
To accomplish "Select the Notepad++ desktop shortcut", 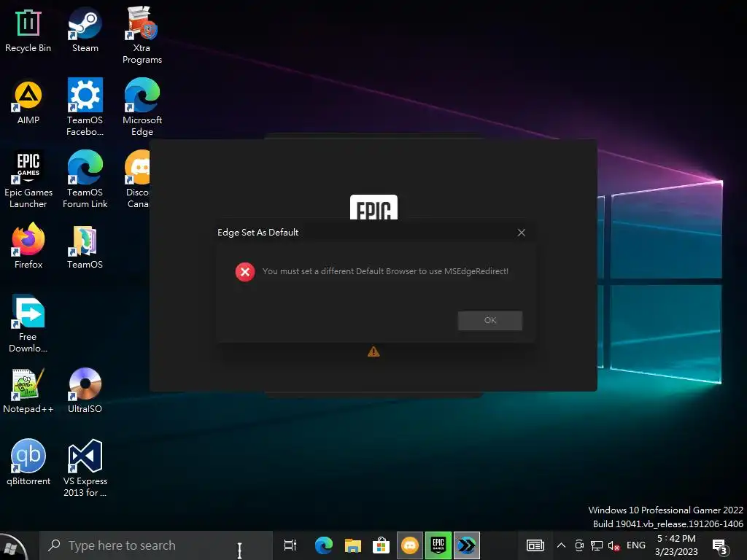I will point(28,392).
